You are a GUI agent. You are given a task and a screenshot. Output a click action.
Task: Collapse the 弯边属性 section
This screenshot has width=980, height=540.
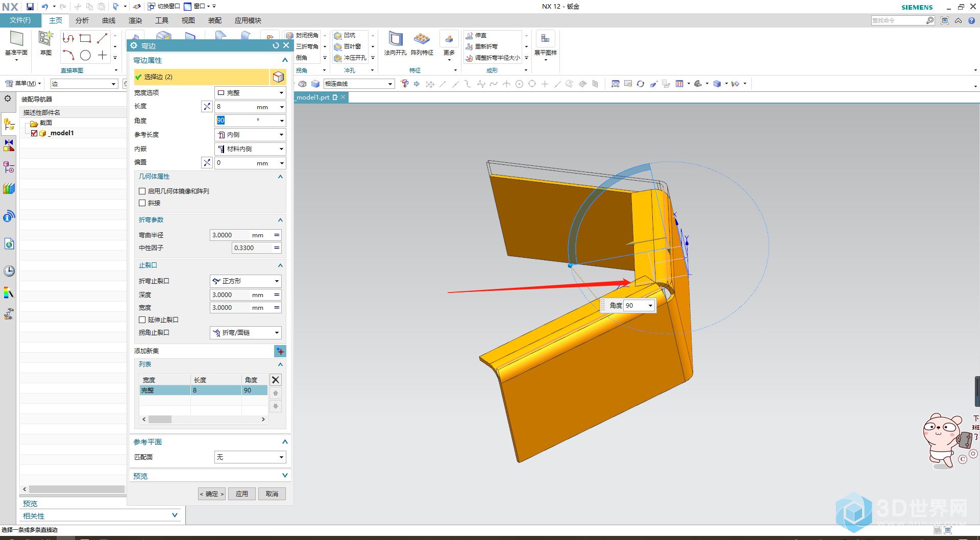285,60
